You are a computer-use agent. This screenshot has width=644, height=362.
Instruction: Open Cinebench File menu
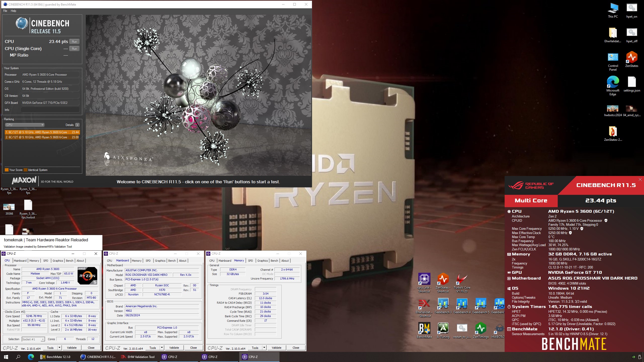5,11
